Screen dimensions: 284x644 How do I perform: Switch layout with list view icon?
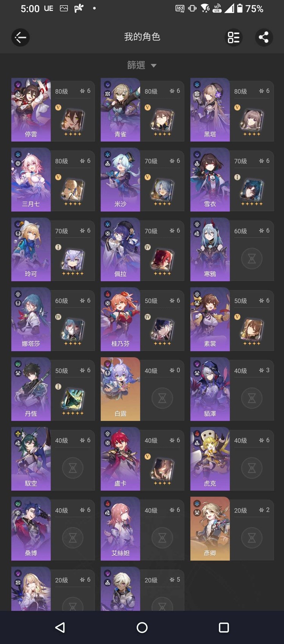point(234,37)
